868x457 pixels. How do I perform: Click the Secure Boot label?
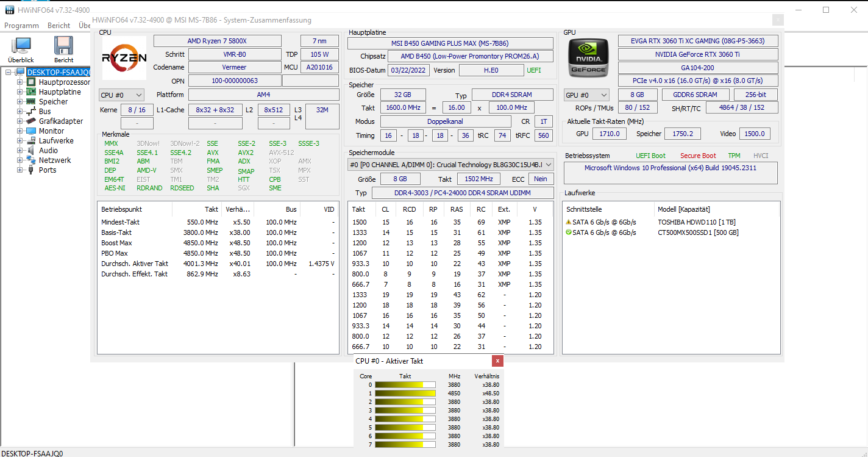(x=698, y=156)
